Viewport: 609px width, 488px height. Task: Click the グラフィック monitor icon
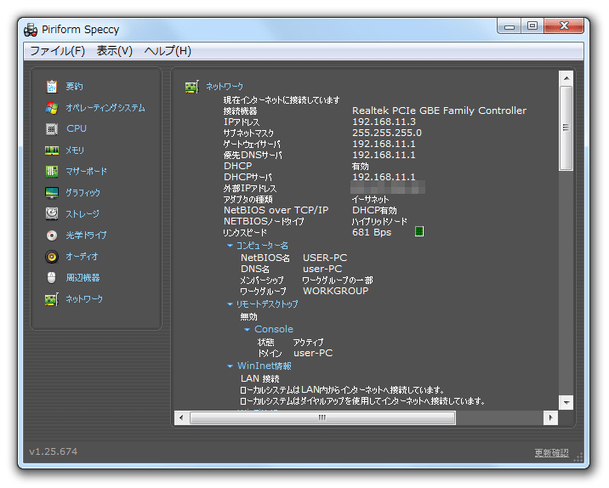pyautogui.click(x=52, y=193)
